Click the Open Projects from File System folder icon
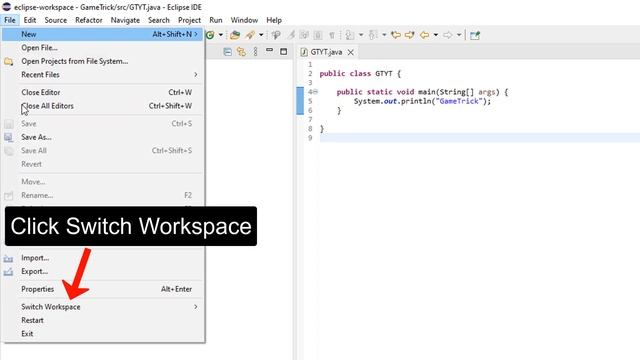 click(x=9, y=62)
